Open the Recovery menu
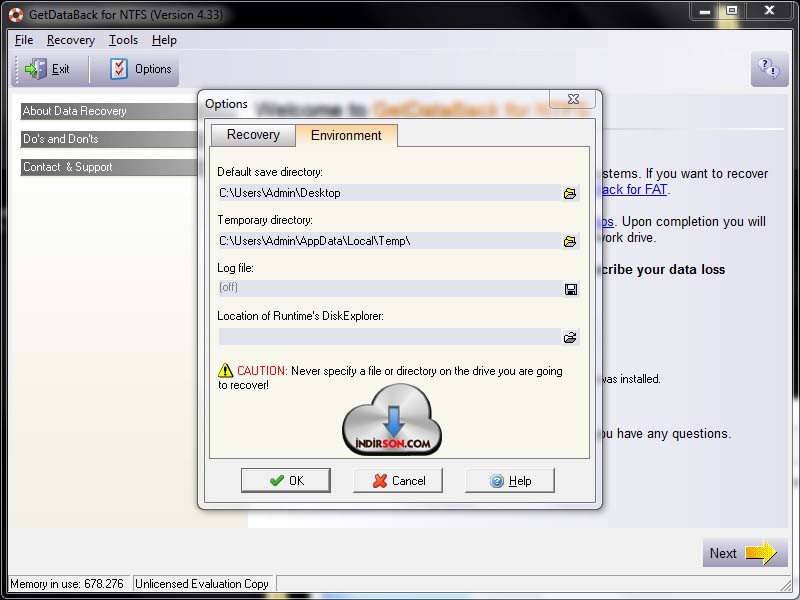Image resolution: width=800 pixels, height=600 pixels. pyautogui.click(x=71, y=40)
